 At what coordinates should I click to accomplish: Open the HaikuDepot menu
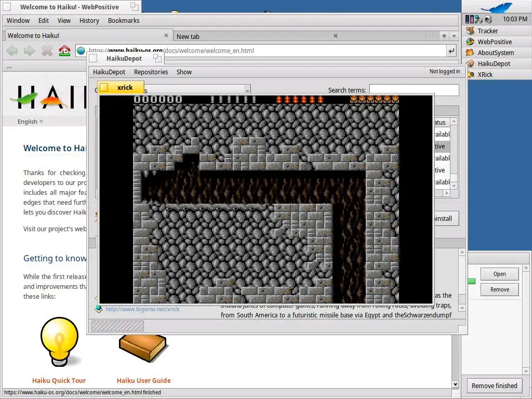[109, 72]
